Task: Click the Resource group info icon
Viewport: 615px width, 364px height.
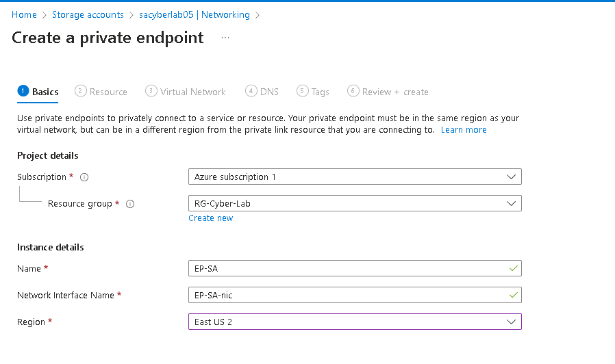Action: click(130, 204)
